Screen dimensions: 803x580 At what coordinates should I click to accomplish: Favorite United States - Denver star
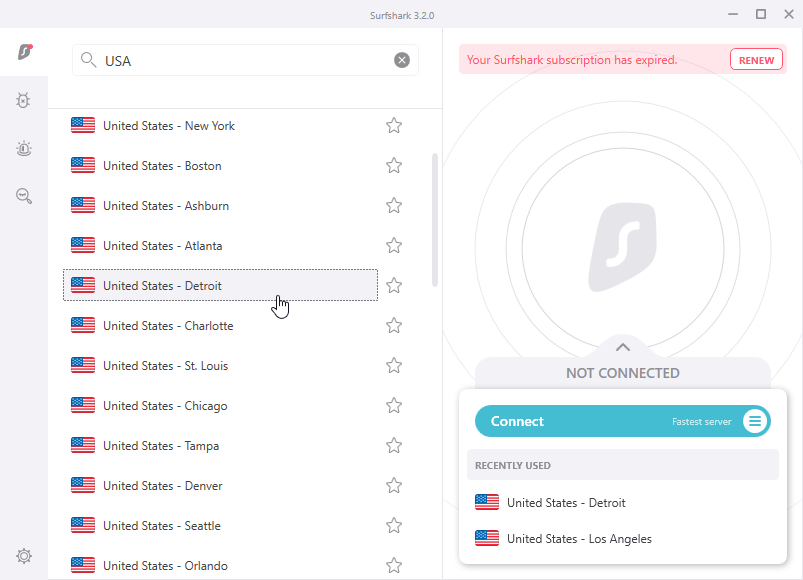tap(394, 485)
